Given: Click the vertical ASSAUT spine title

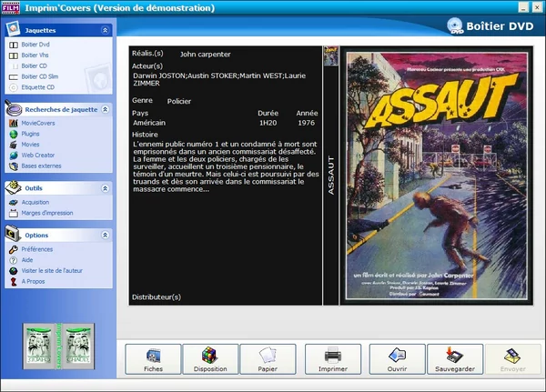Looking at the screenshot, I should pyautogui.click(x=331, y=176).
